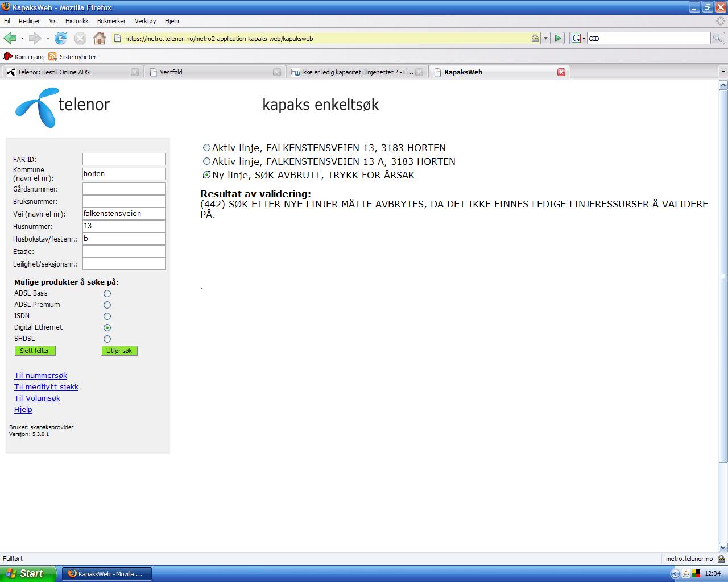Click the browser Forward arrow button

(x=35, y=38)
